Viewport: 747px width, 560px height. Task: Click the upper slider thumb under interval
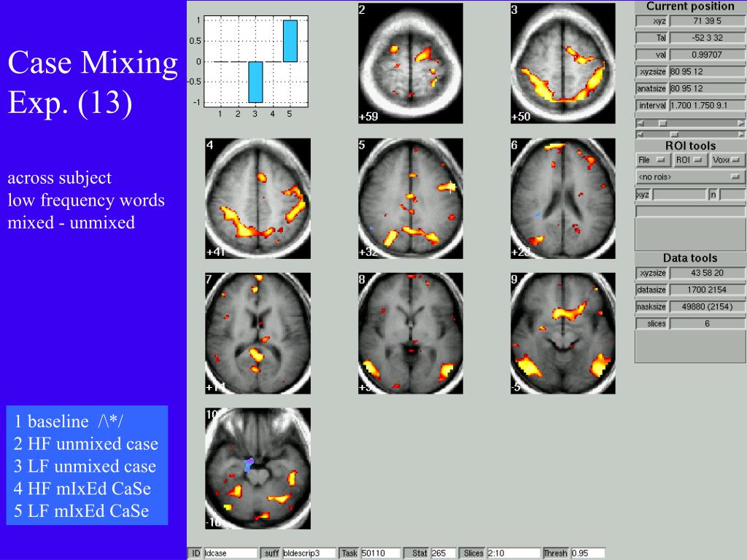(662, 122)
